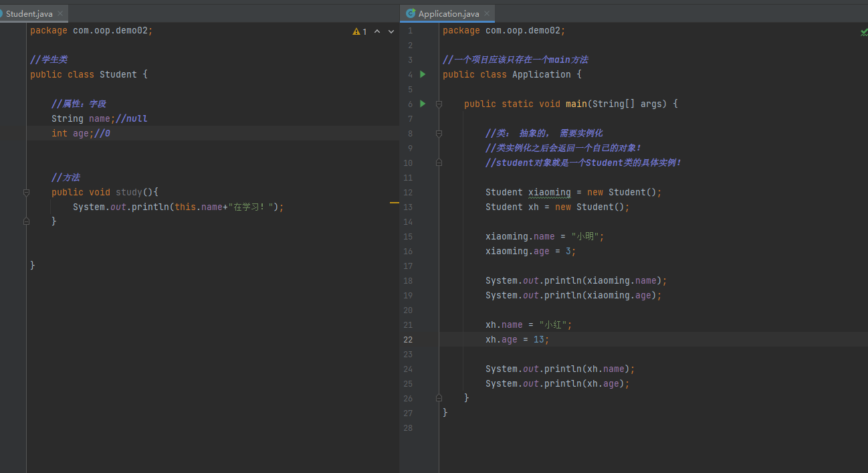Click the underlined xiaoming variable on line 12

pyautogui.click(x=549, y=192)
